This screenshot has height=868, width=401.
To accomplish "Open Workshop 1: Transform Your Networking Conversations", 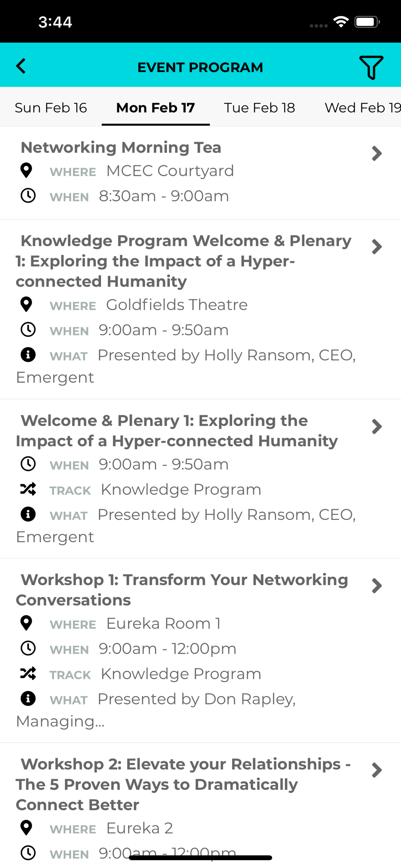I will (182, 589).
